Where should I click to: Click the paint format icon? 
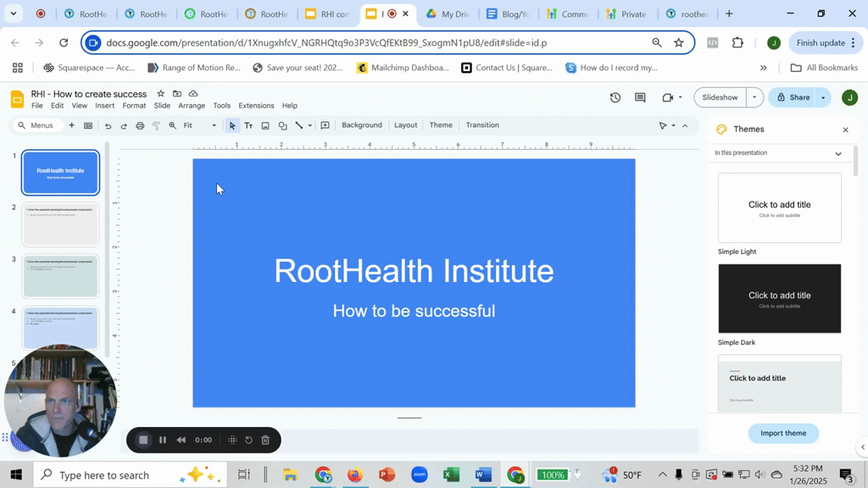pyautogui.click(x=156, y=125)
